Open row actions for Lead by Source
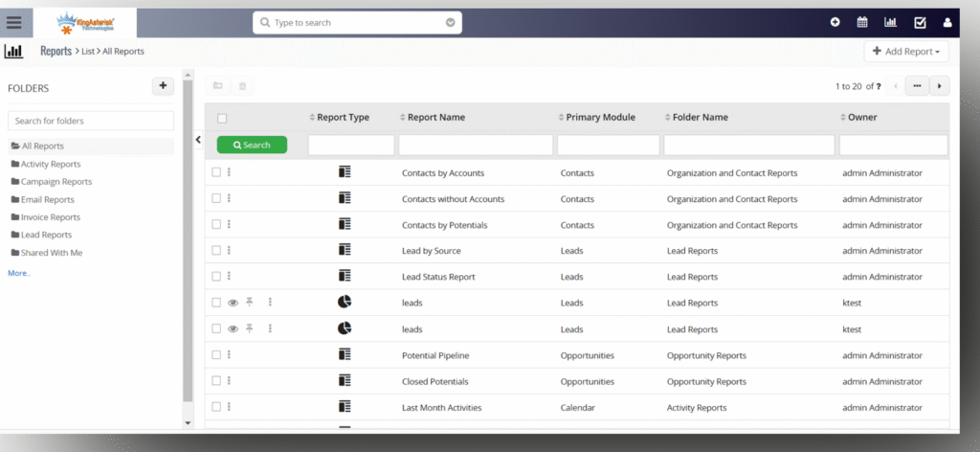The height and width of the screenshot is (452, 980). (x=229, y=250)
